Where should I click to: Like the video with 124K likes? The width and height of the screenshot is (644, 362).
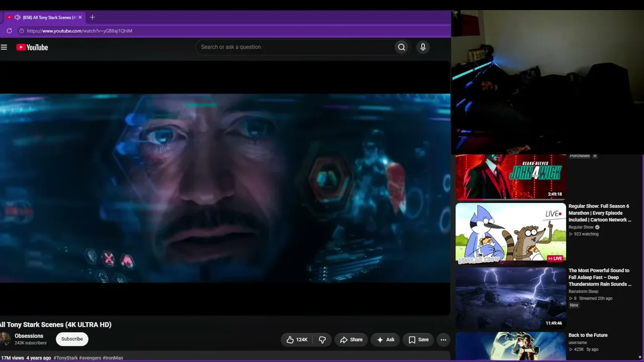point(297,340)
